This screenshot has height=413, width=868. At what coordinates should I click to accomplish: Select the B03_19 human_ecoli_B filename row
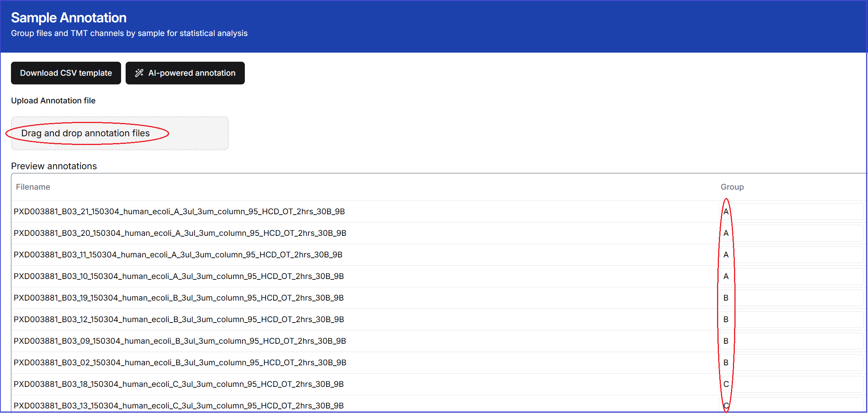(x=179, y=298)
